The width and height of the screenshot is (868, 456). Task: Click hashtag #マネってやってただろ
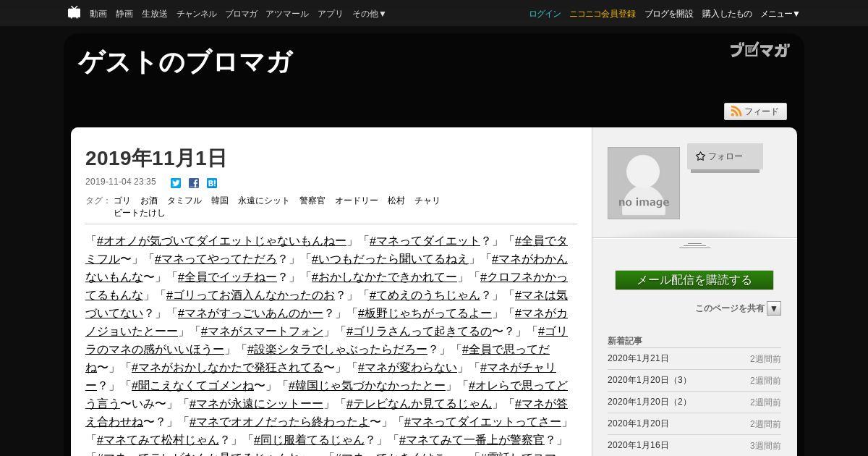(216, 258)
